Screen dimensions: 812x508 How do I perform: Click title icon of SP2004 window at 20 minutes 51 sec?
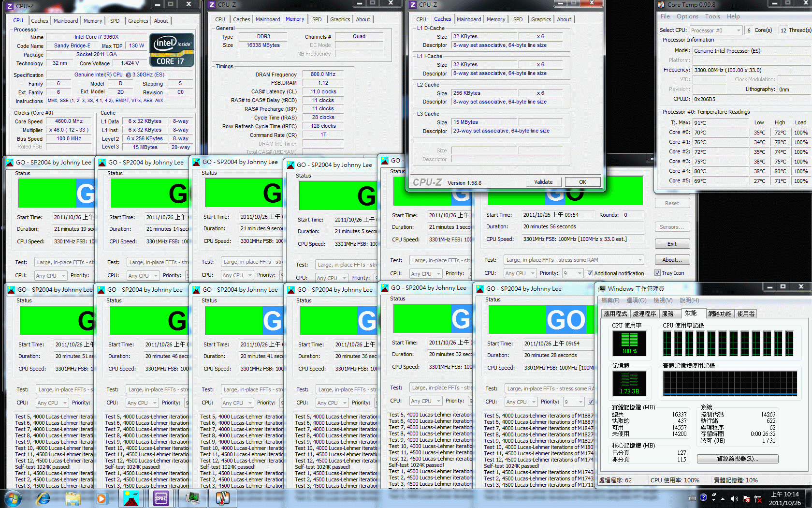(11, 290)
